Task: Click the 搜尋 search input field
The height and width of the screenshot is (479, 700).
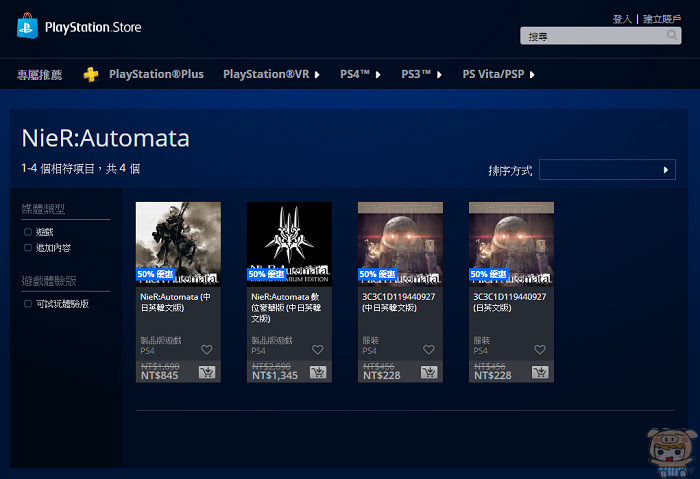Action: 600,36
